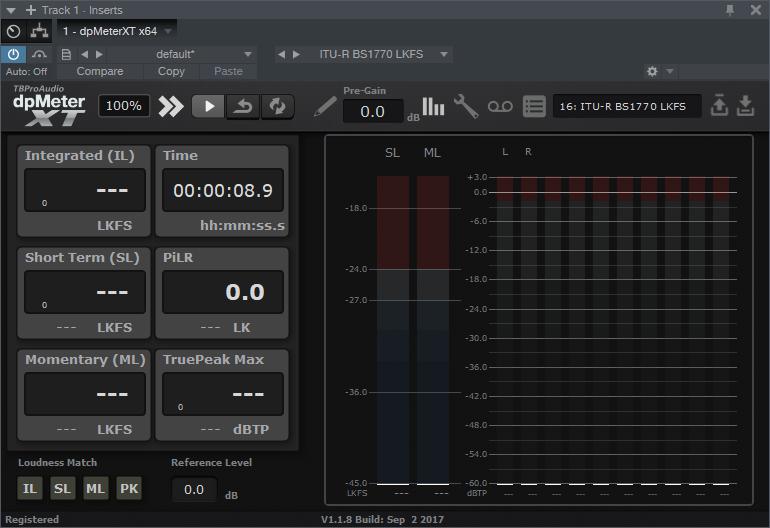Expand arrow beside the settings gear
This screenshot has width=770, height=528.
[669, 72]
